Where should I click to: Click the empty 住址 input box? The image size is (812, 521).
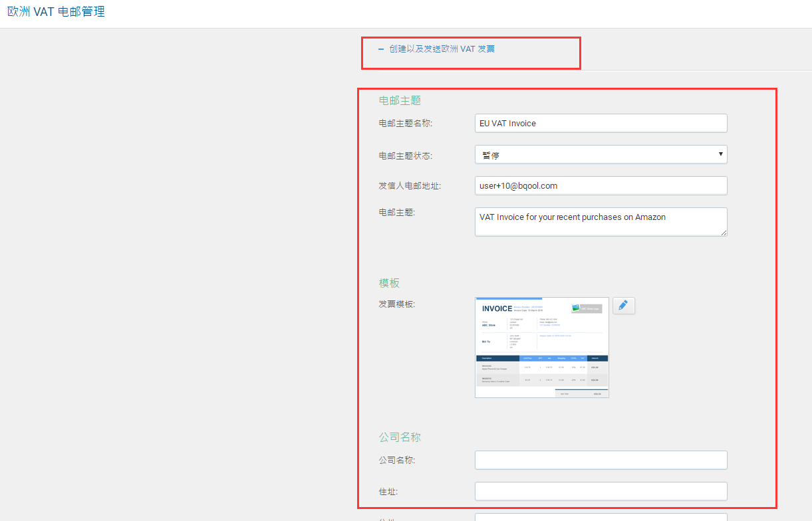[601, 491]
